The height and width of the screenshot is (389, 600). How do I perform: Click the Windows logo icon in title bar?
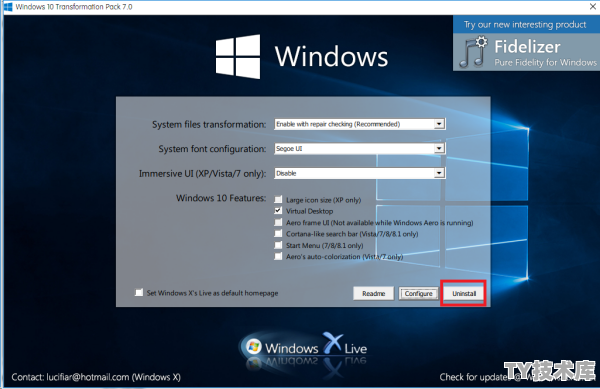8,7
